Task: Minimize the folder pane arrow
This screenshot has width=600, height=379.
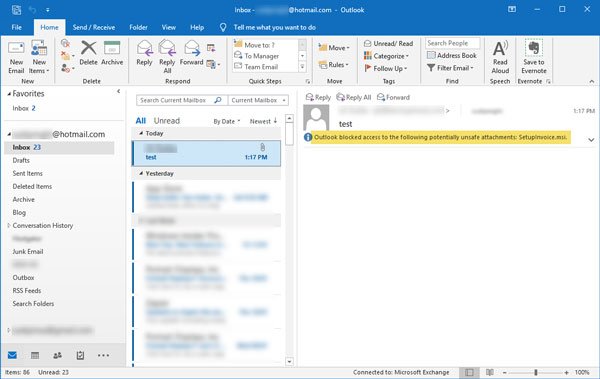Action: [x=119, y=91]
